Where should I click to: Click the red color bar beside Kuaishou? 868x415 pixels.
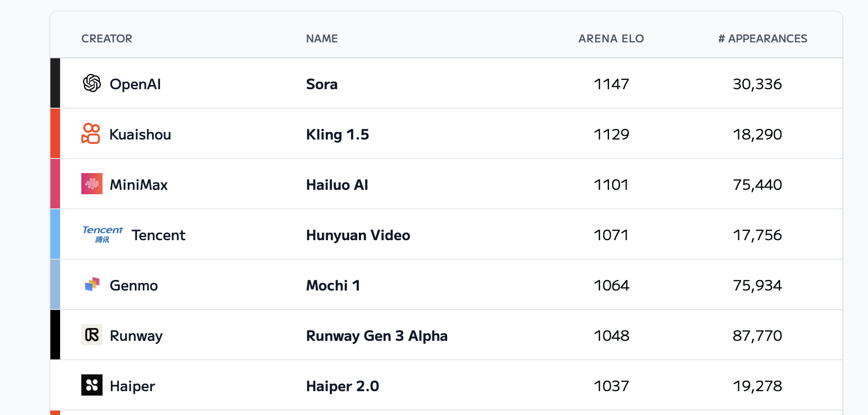point(55,133)
